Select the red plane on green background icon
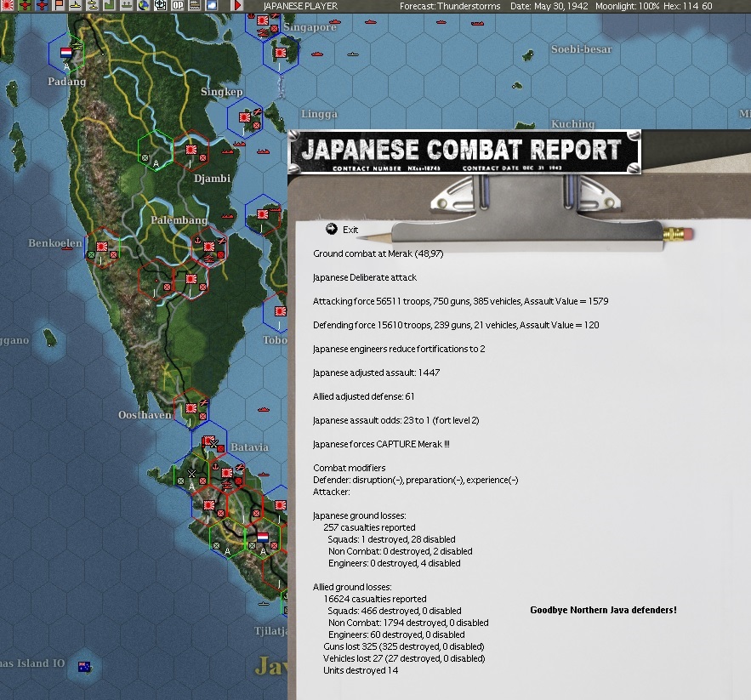 (25, 5)
